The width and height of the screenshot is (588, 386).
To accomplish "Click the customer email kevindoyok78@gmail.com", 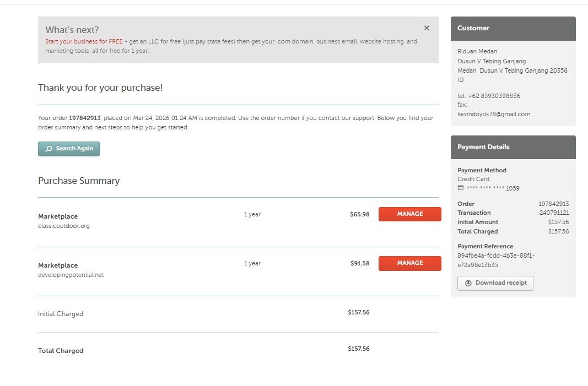I will (494, 114).
